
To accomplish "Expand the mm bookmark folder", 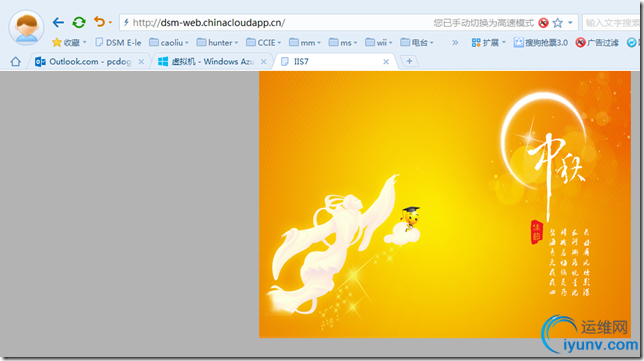I will tap(305, 42).
